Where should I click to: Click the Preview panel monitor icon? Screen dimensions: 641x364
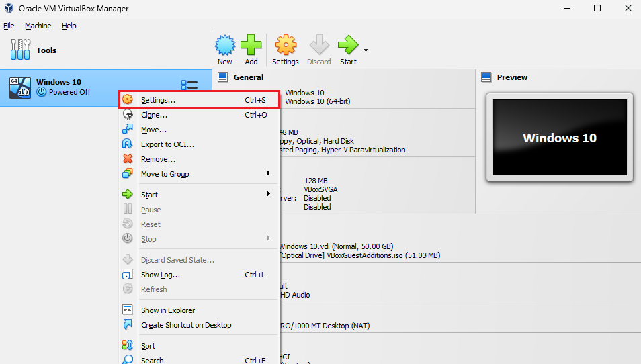coord(486,77)
